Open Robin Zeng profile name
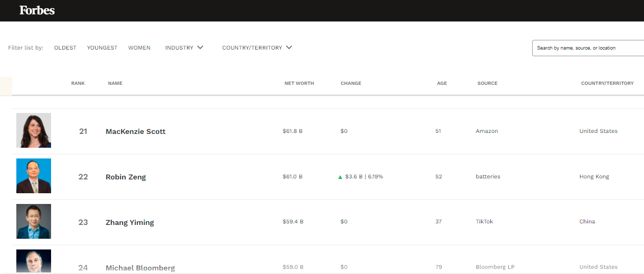 (126, 177)
